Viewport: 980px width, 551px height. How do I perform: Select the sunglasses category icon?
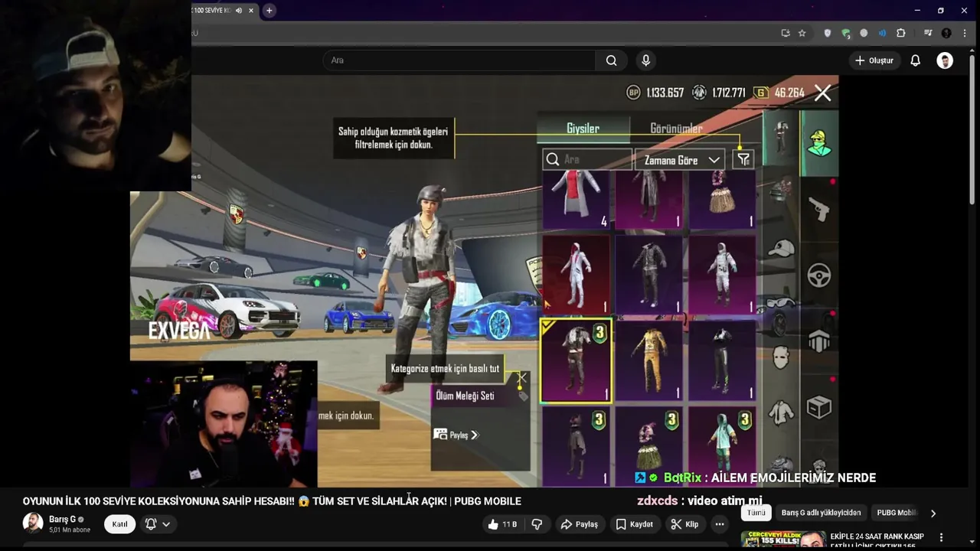(780, 304)
